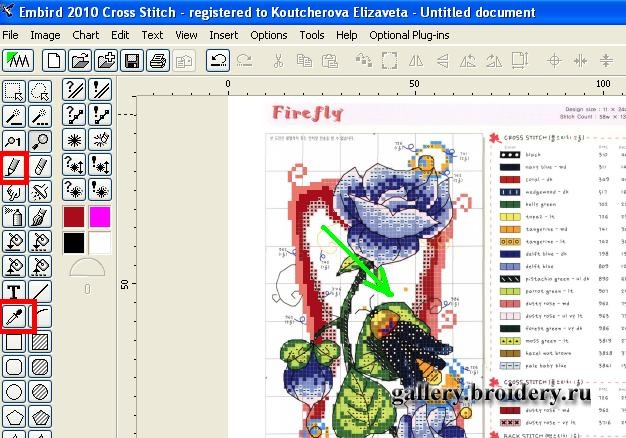626x438 pixels.
Task: Select the filled rounded rectangle tool
Action: click(x=40, y=367)
